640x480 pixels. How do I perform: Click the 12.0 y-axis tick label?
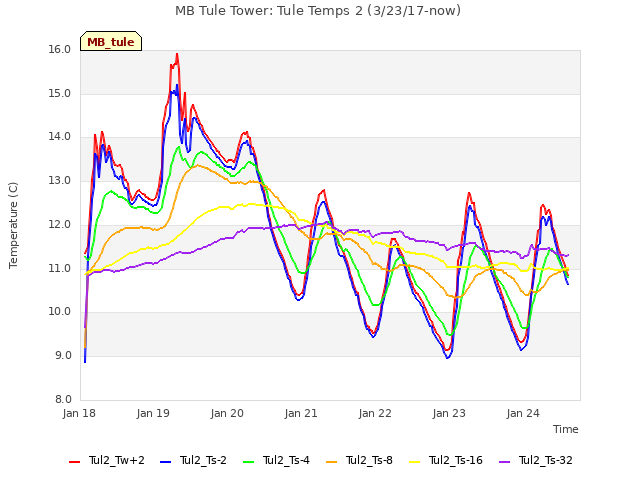pyautogui.click(x=60, y=224)
